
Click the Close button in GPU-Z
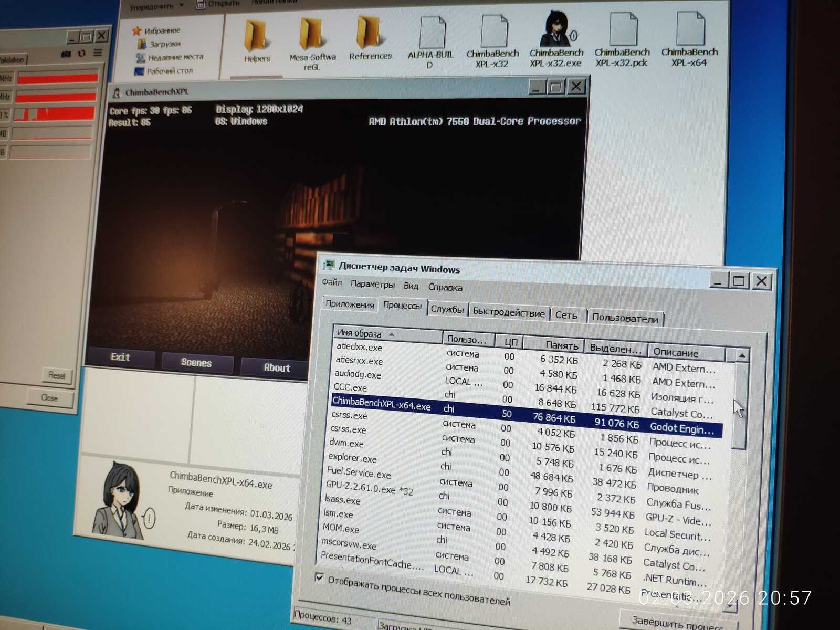(50, 397)
